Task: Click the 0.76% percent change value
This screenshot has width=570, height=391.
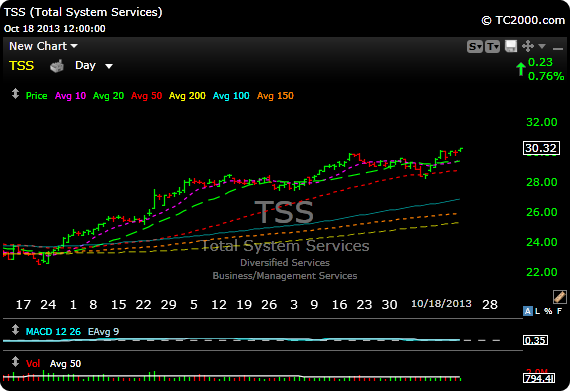Action: click(x=546, y=76)
